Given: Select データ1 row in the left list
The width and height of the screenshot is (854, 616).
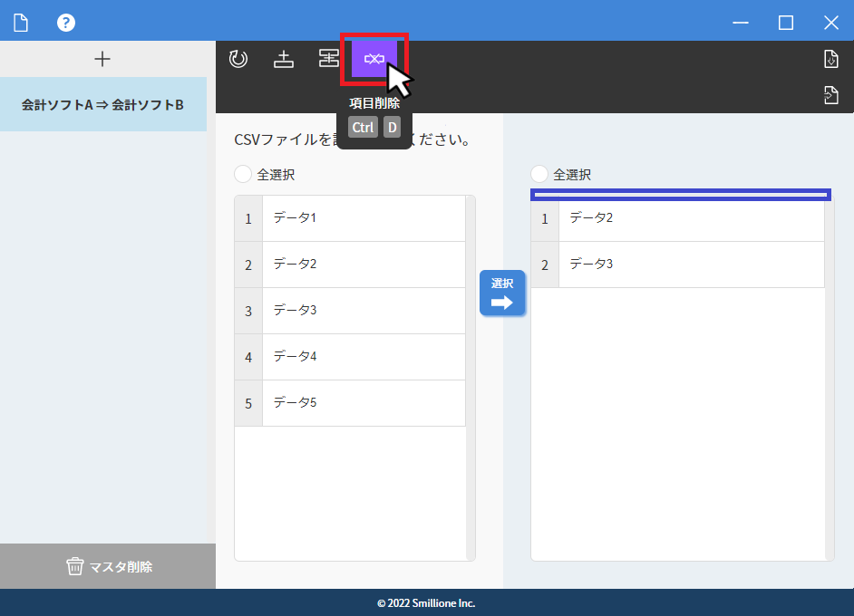Looking at the screenshot, I should pyautogui.click(x=363, y=218).
